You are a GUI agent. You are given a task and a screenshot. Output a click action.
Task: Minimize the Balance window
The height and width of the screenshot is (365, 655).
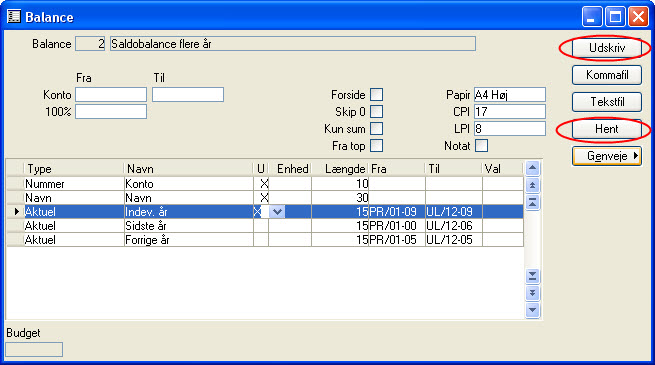point(592,17)
